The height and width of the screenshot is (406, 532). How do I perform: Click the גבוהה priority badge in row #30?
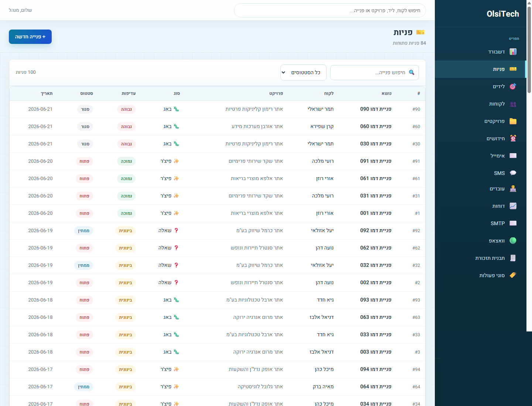coord(126,144)
